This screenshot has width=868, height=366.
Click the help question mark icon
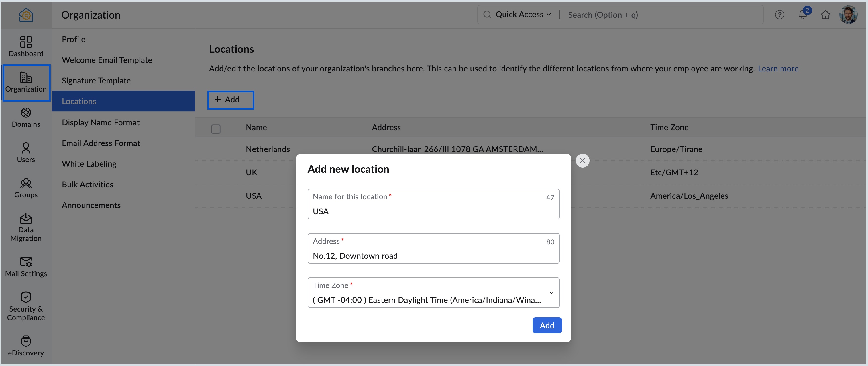click(779, 15)
